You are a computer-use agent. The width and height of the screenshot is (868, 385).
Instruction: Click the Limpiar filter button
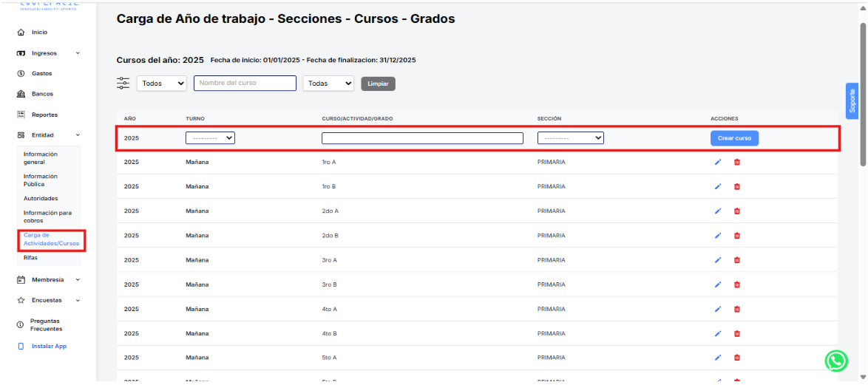(x=378, y=84)
